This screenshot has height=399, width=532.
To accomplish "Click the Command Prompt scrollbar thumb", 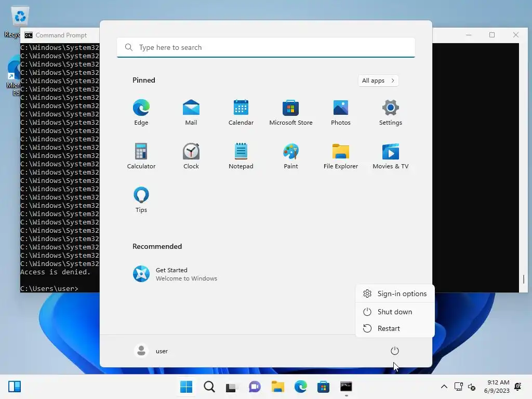I will pyautogui.click(x=524, y=279).
